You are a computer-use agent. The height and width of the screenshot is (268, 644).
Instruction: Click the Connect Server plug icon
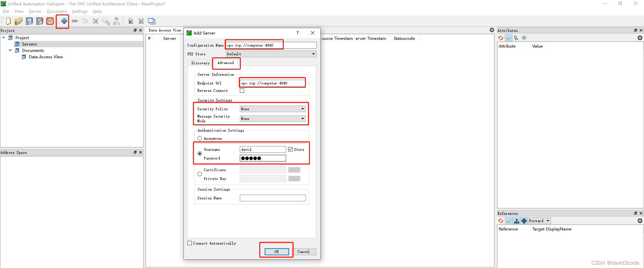pyautogui.click(x=85, y=21)
